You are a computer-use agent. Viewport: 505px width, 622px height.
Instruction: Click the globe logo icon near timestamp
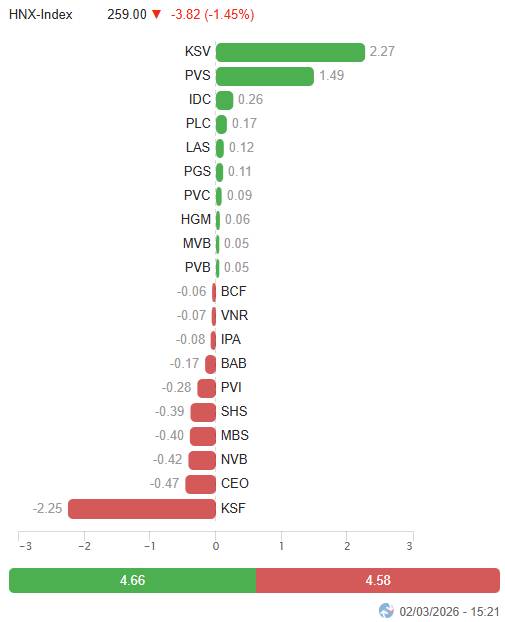click(x=386, y=611)
